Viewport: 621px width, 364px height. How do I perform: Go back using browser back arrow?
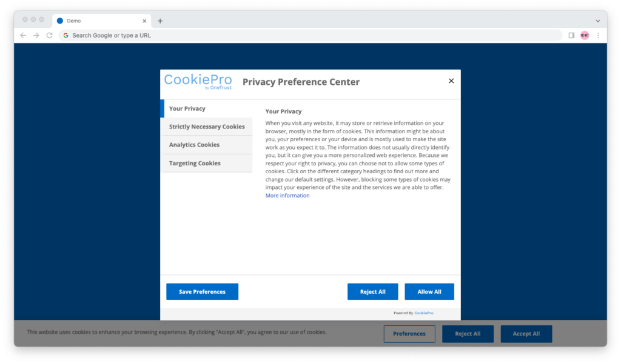[23, 35]
